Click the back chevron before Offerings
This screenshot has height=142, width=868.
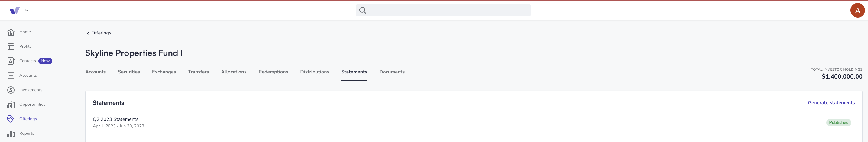coord(88,33)
